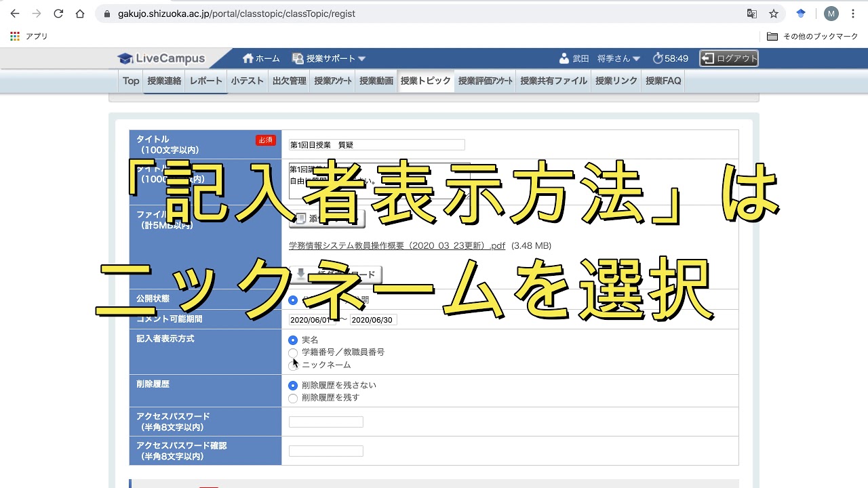Click the browser forward arrow
Screen dimensions: 868x488
[x=37, y=14]
